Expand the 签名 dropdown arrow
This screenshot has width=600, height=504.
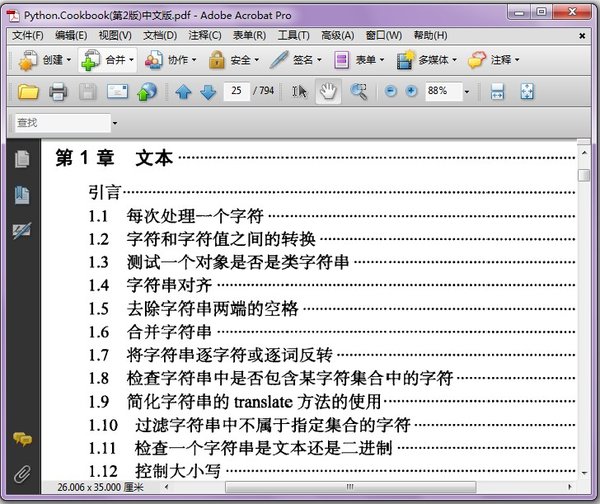[x=319, y=60]
